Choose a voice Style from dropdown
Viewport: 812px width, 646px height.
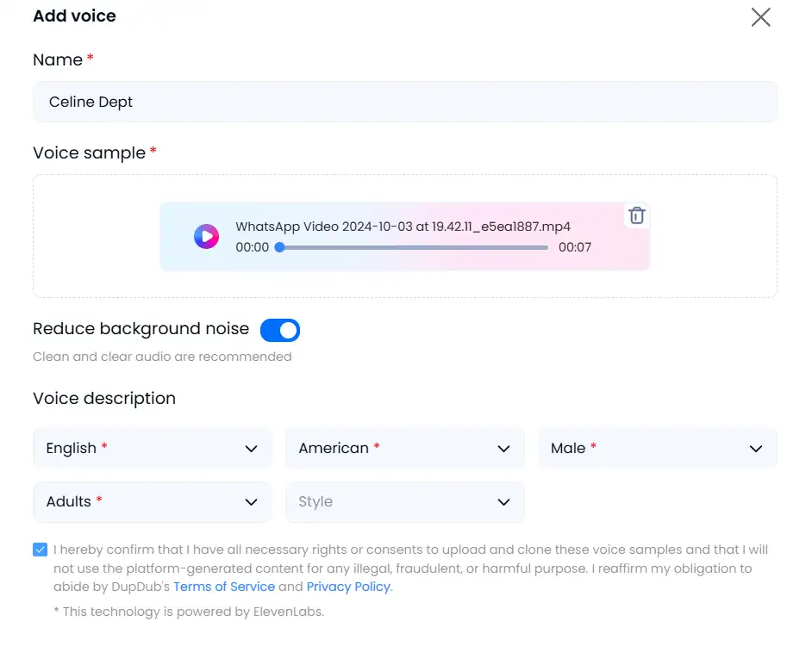pos(405,502)
